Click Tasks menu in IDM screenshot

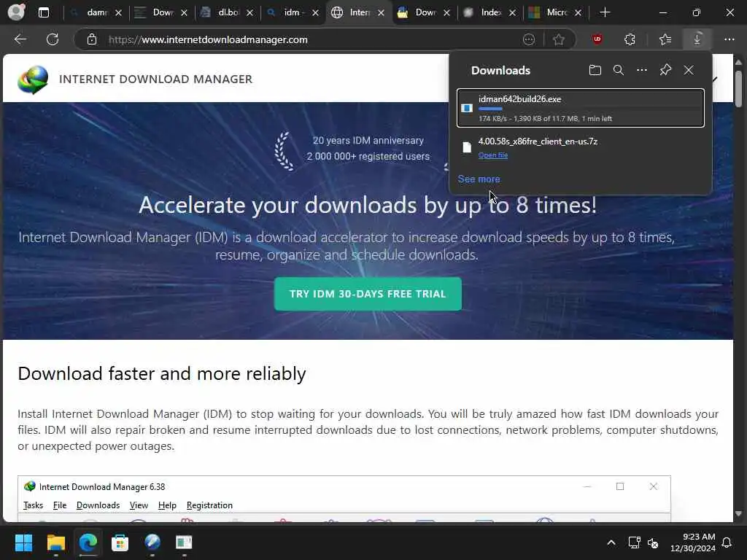click(33, 505)
